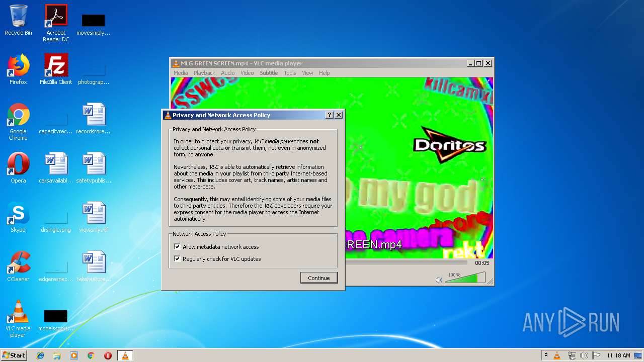Click Opera icon in the taskbar
The width and height of the screenshot is (644, 362).
pos(108,355)
